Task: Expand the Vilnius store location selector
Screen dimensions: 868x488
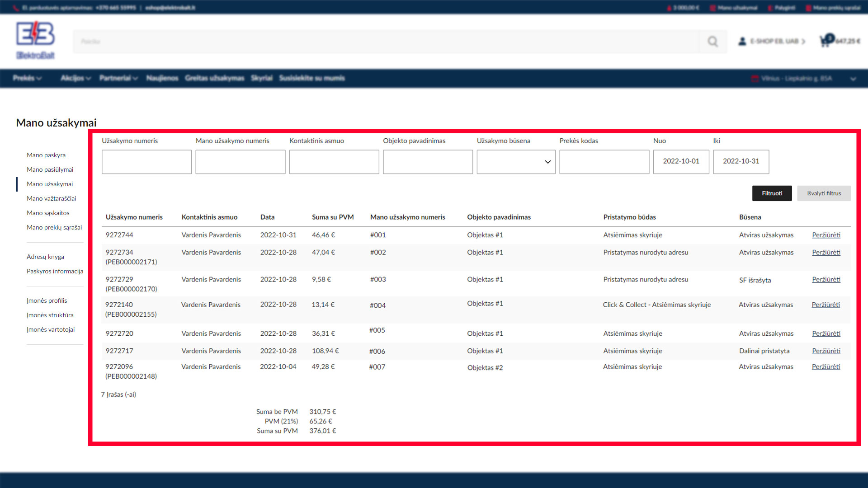Action: (x=853, y=79)
